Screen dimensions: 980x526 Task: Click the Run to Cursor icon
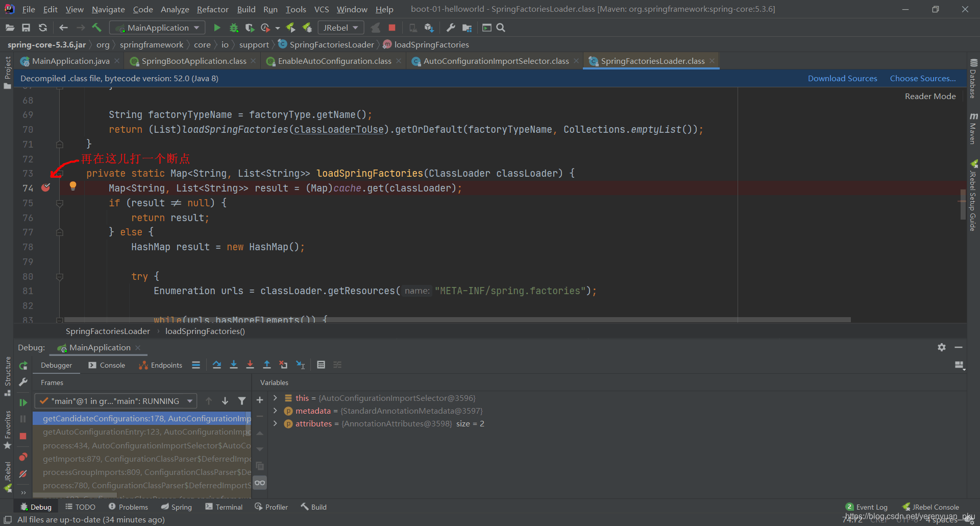point(301,365)
